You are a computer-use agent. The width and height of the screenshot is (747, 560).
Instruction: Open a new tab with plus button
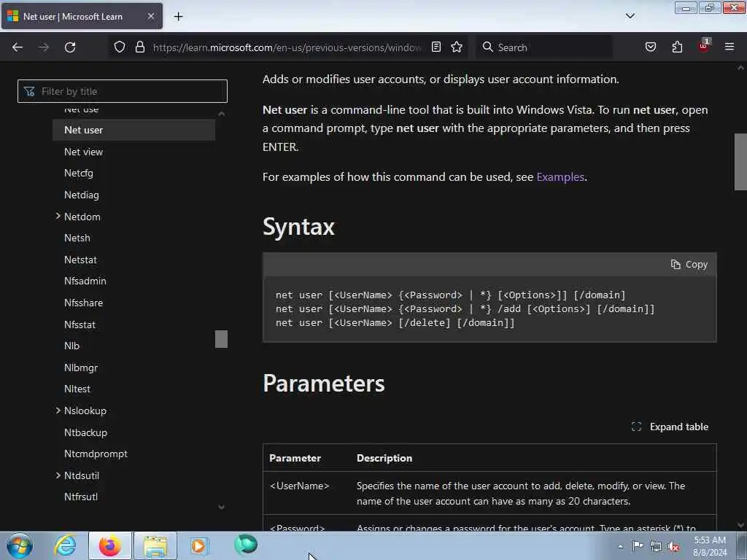click(178, 17)
